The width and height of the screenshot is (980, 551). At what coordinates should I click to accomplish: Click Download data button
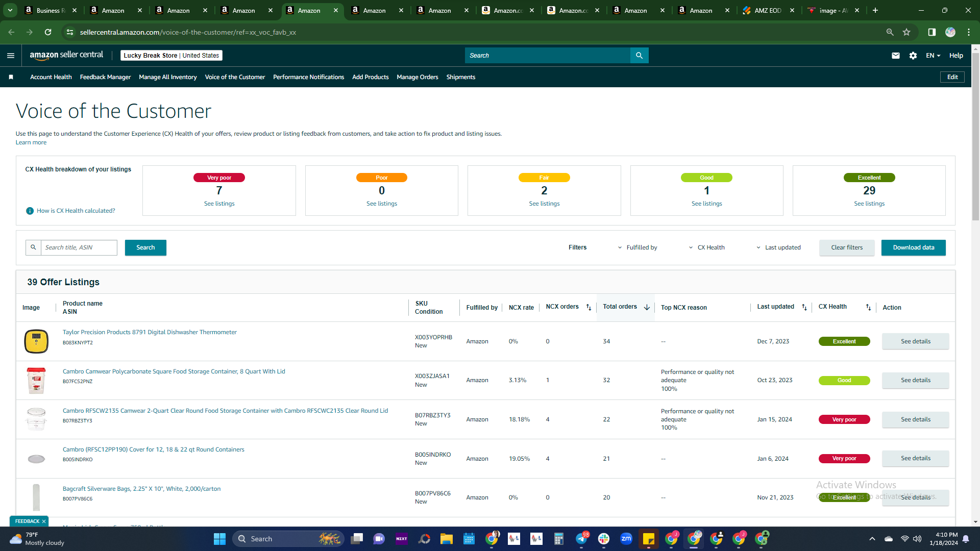coord(913,247)
